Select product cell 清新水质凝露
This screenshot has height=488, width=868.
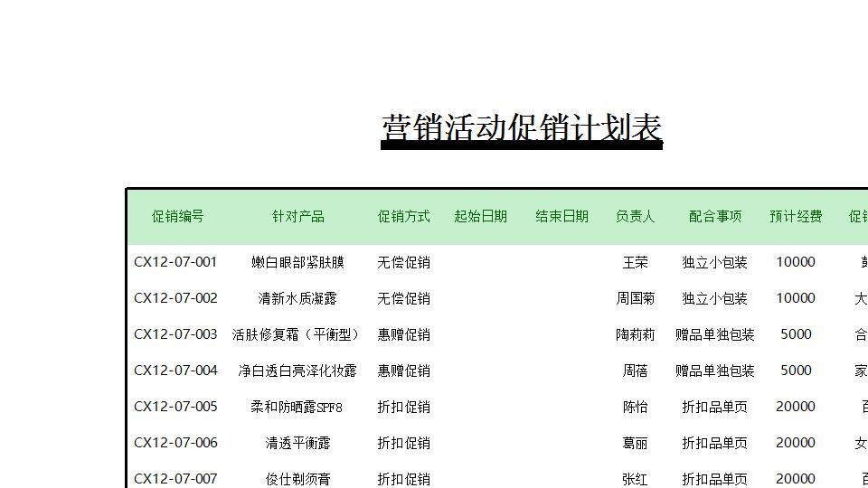click(x=297, y=298)
